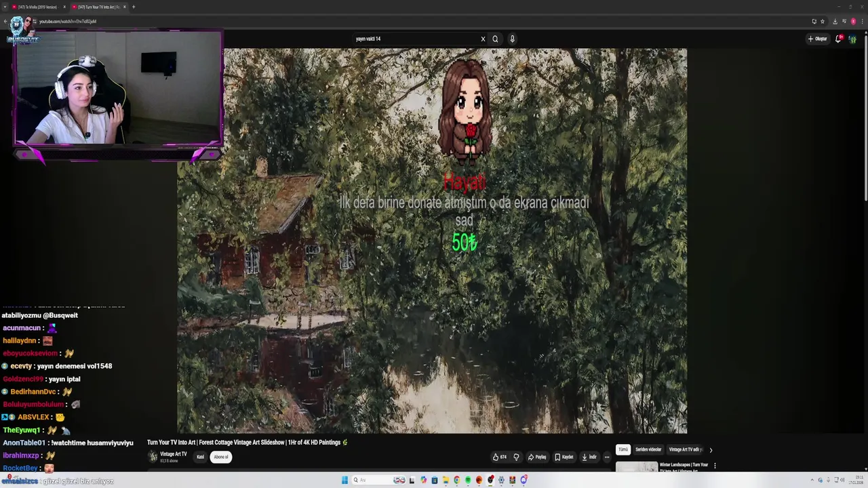Open Chrome from the taskbar
868x488 pixels.
tap(456, 480)
